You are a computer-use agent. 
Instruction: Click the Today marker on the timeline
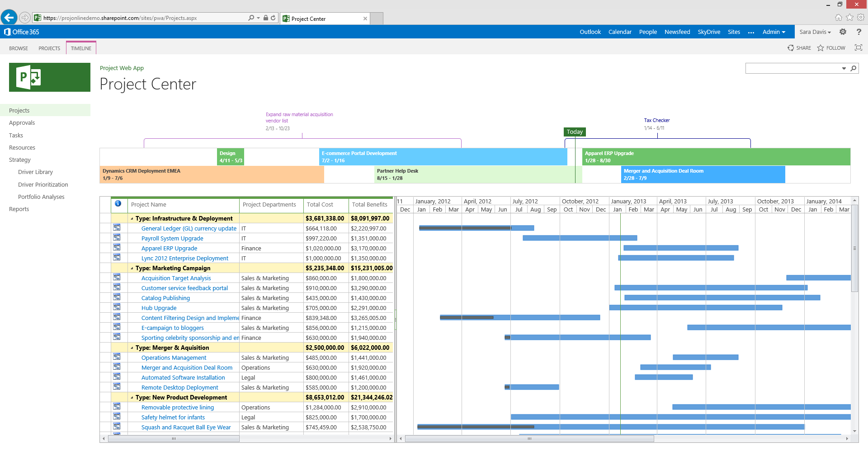point(575,132)
